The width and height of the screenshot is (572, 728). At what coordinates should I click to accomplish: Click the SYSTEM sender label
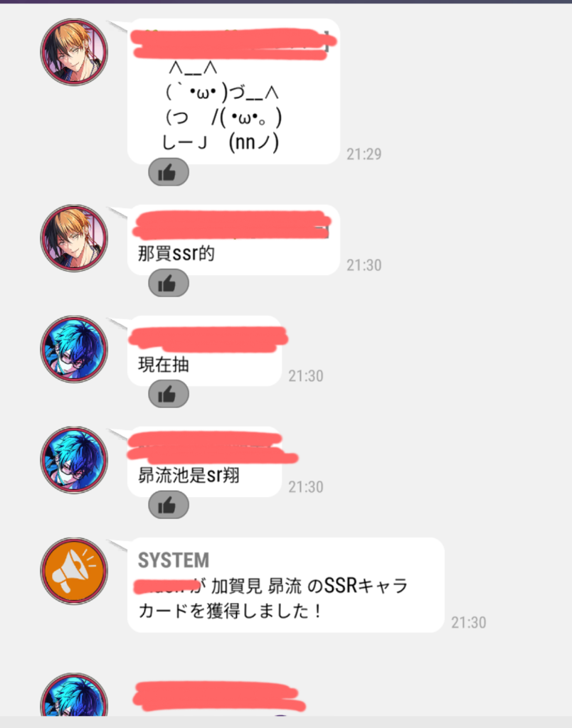[174, 560]
